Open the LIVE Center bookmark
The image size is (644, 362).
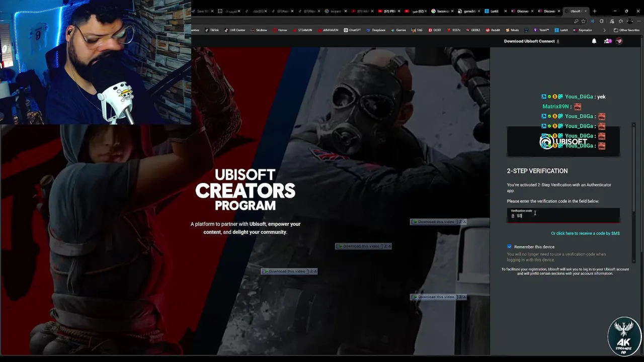point(235,30)
